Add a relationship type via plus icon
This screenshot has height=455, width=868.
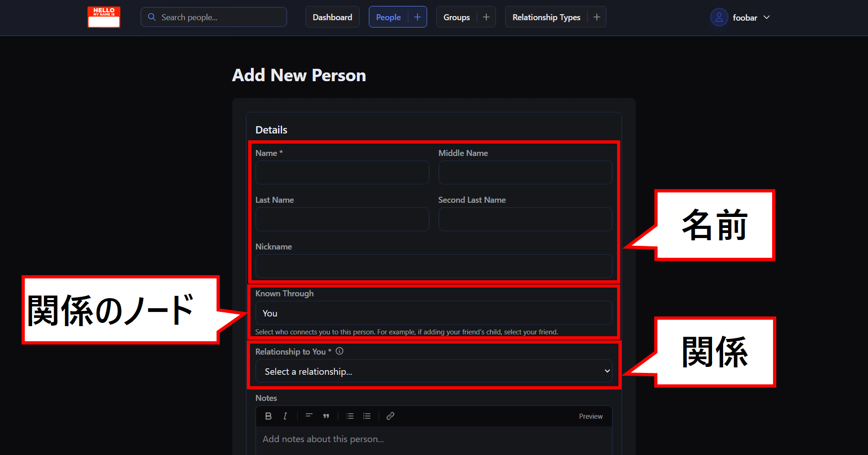[597, 17]
